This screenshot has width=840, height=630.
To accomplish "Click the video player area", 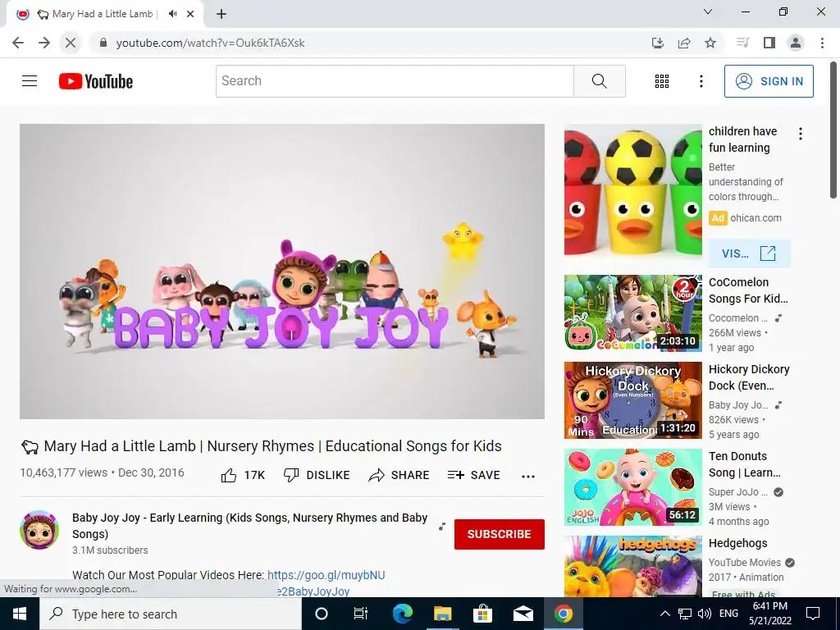I will pos(282,271).
